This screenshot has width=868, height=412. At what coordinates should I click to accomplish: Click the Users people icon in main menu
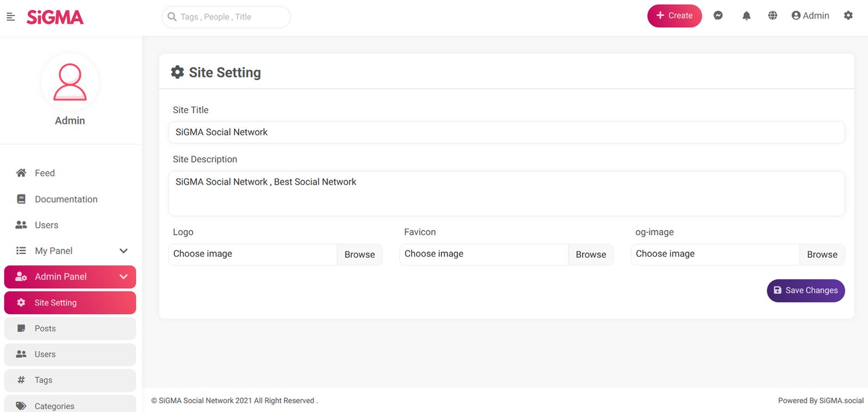pos(21,225)
